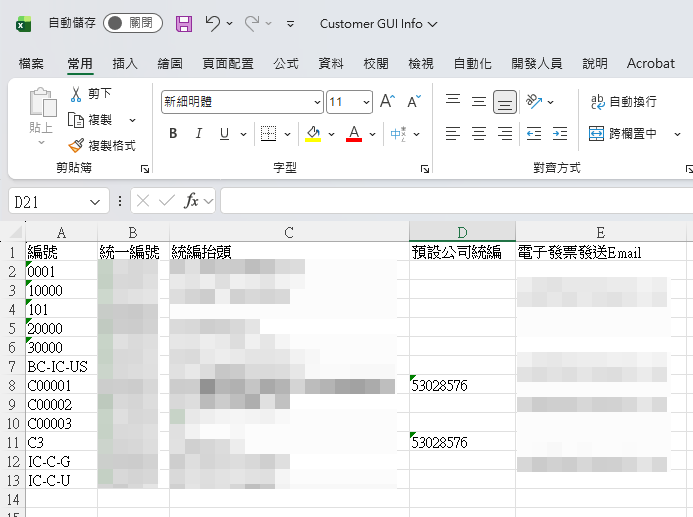Image resolution: width=693 pixels, height=517 pixels.
Task: Click 跨欄置中 merge and center
Action: [x=623, y=133]
